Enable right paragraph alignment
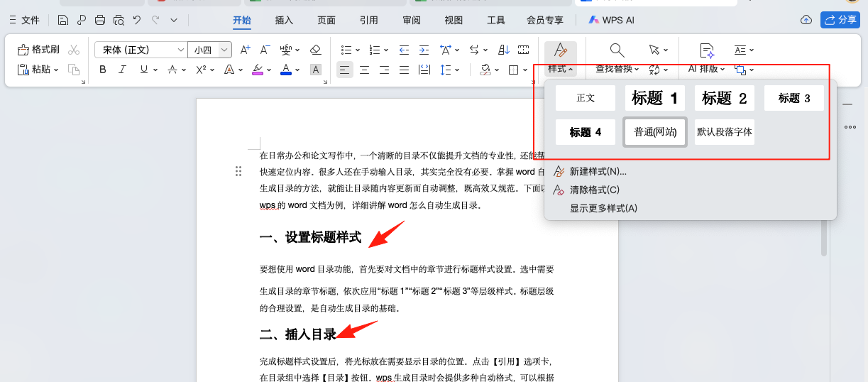 (x=384, y=70)
